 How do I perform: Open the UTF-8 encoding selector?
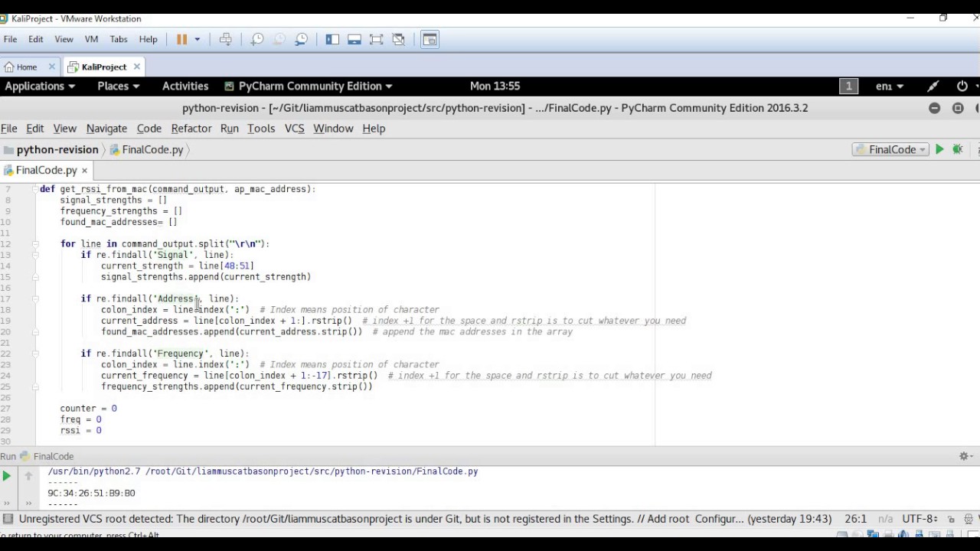click(920, 519)
